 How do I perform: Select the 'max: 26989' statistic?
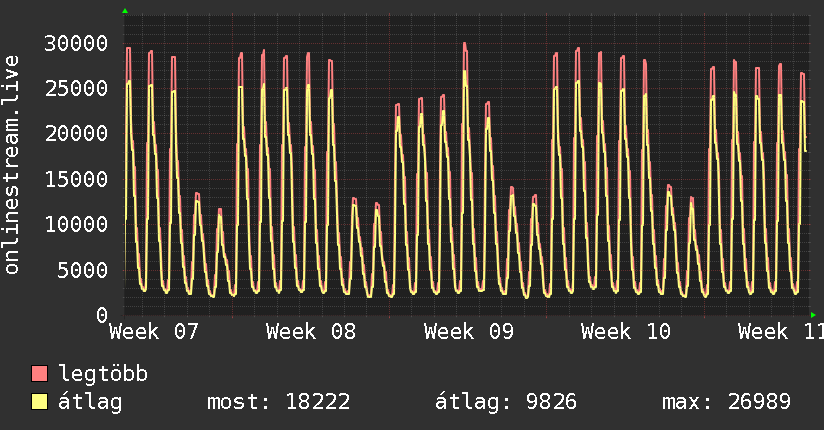(726, 402)
